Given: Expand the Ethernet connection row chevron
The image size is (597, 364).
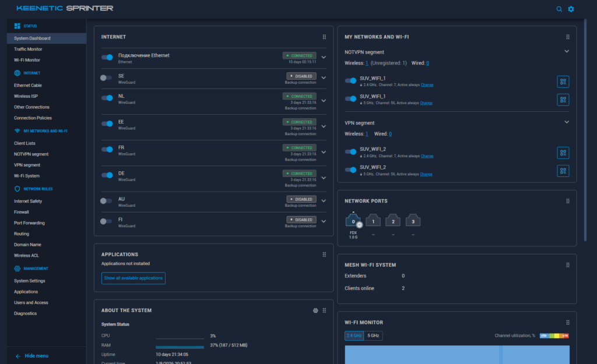Looking at the screenshot, I should click(324, 57).
